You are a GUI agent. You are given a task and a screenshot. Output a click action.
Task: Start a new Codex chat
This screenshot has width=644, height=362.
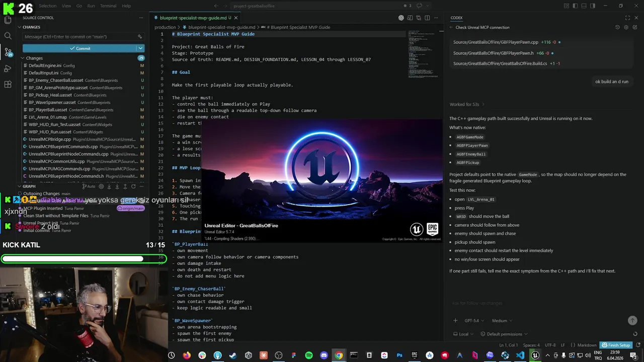(x=634, y=27)
